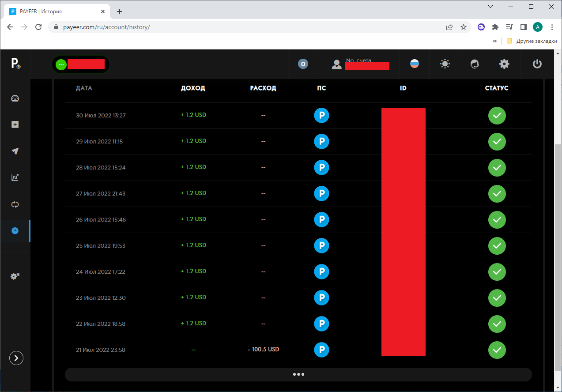This screenshot has width=562, height=392.
Task: Click Payeer system icon in 28 Июл row
Action: (321, 168)
